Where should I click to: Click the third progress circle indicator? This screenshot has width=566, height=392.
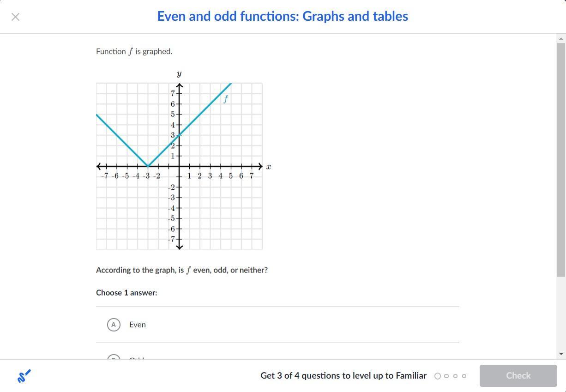(x=455, y=376)
